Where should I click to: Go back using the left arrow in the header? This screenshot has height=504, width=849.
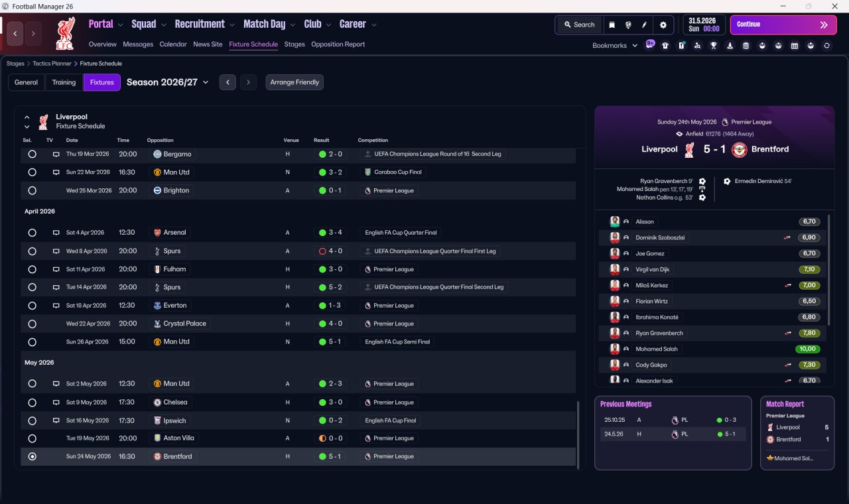tap(15, 33)
